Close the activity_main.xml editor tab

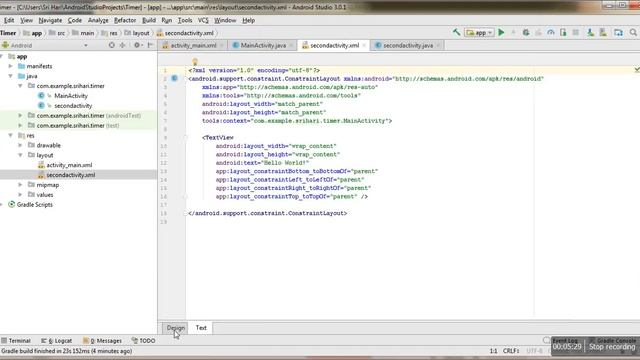(221, 45)
